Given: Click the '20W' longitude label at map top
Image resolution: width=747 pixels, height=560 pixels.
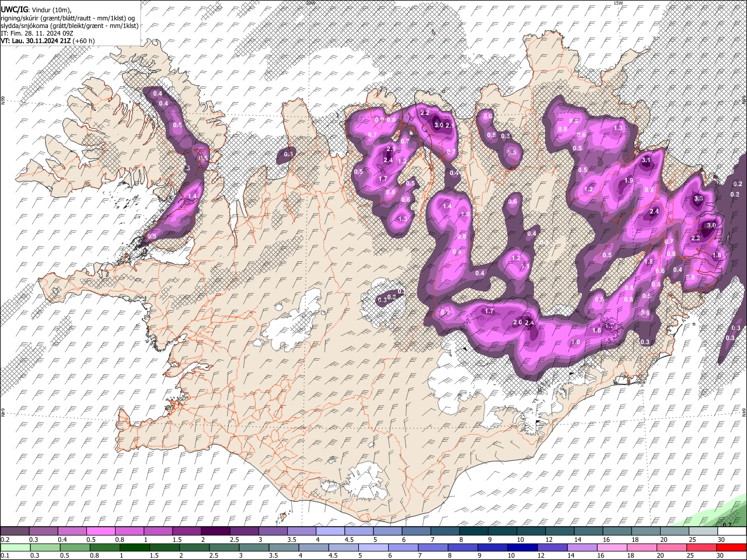Looking at the screenshot, I should pyautogui.click(x=310, y=3).
